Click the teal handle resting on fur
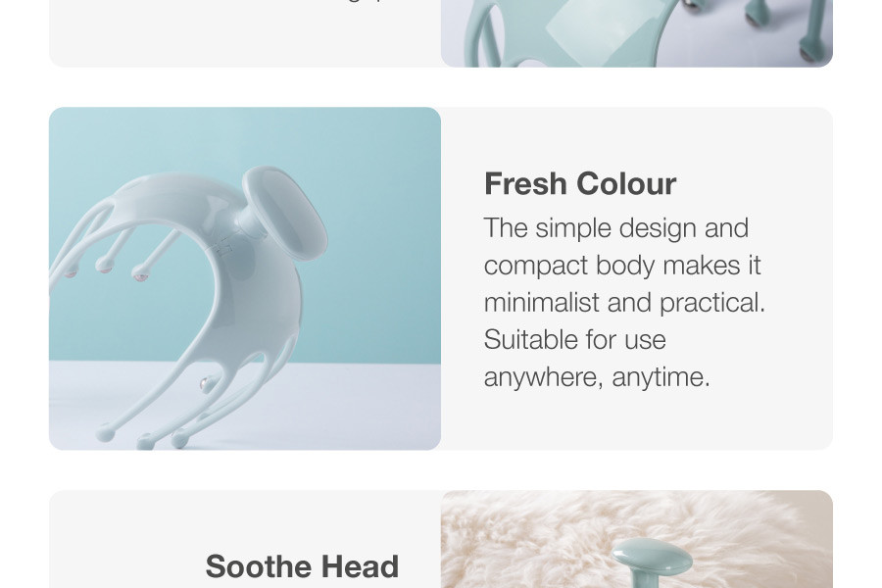 pyautogui.click(x=652, y=562)
